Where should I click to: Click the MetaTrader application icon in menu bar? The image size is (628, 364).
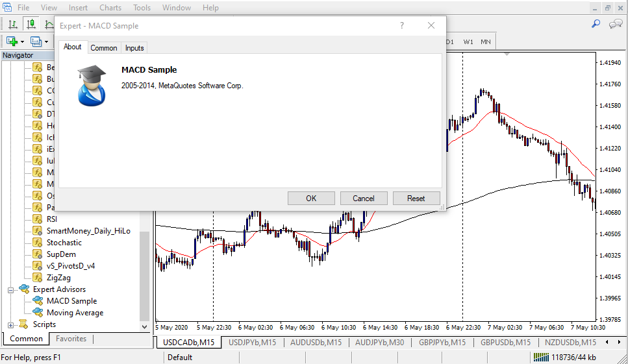tap(6, 7)
